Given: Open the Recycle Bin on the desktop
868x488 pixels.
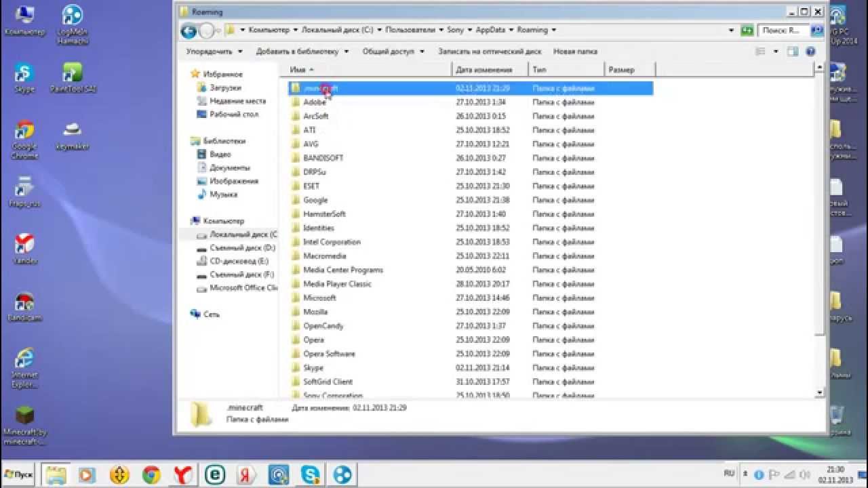Looking at the screenshot, I should click(x=838, y=420).
